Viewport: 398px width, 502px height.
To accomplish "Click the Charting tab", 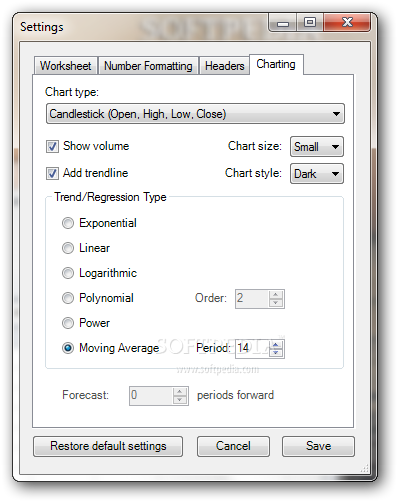I will tap(276, 64).
